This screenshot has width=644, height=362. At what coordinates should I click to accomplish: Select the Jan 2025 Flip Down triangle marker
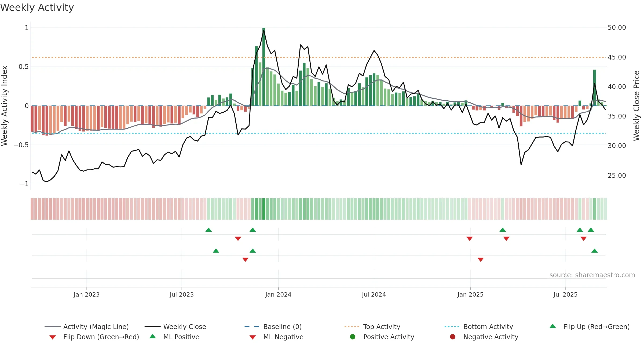point(470,239)
